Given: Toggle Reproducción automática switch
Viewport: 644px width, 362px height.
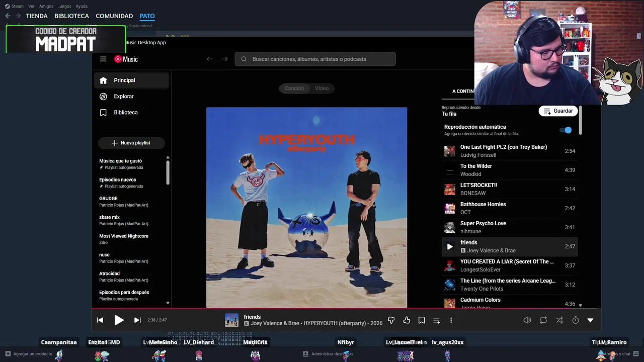Looking at the screenshot, I should pos(566,130).
